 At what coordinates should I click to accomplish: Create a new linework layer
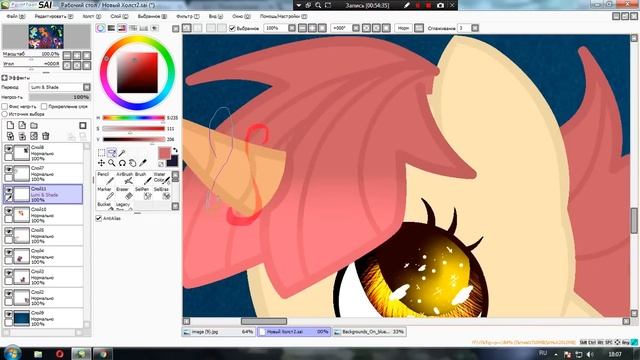point(22,126)
